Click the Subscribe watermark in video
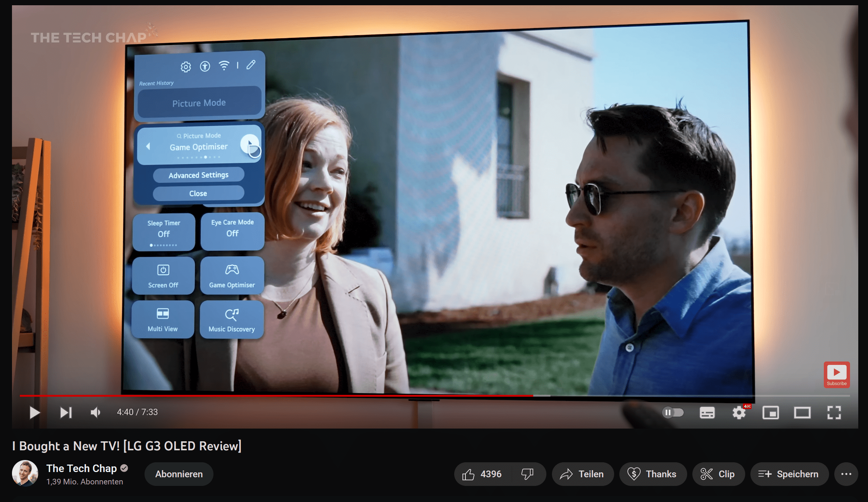Viewport: 868px width, 502px height. (837, 374)
